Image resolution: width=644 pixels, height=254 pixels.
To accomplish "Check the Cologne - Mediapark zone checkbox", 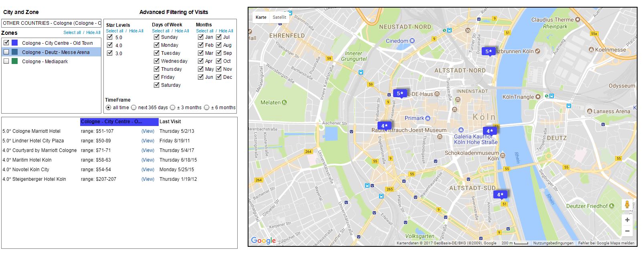I will point(6,61).
